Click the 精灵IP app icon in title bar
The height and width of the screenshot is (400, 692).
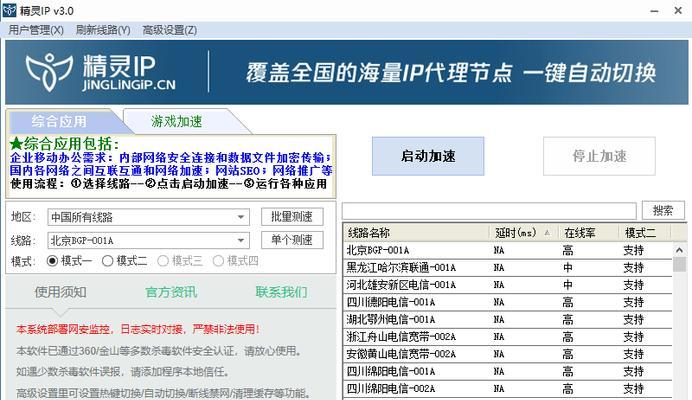pyautogui.click(x=9, y=10)
